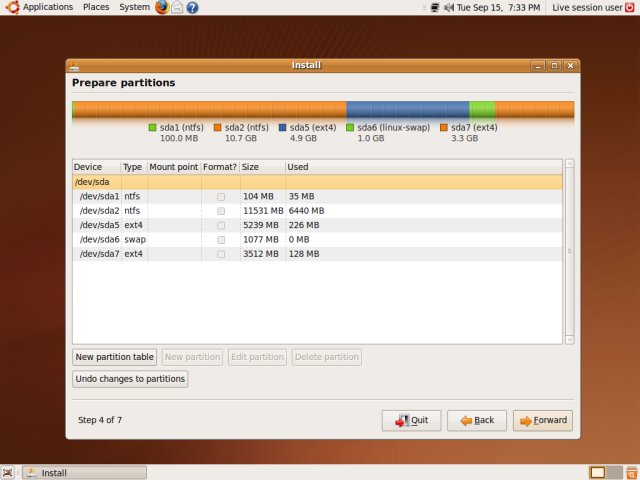
Task: Select the /dev/sda device row
Action: [300, 182]
